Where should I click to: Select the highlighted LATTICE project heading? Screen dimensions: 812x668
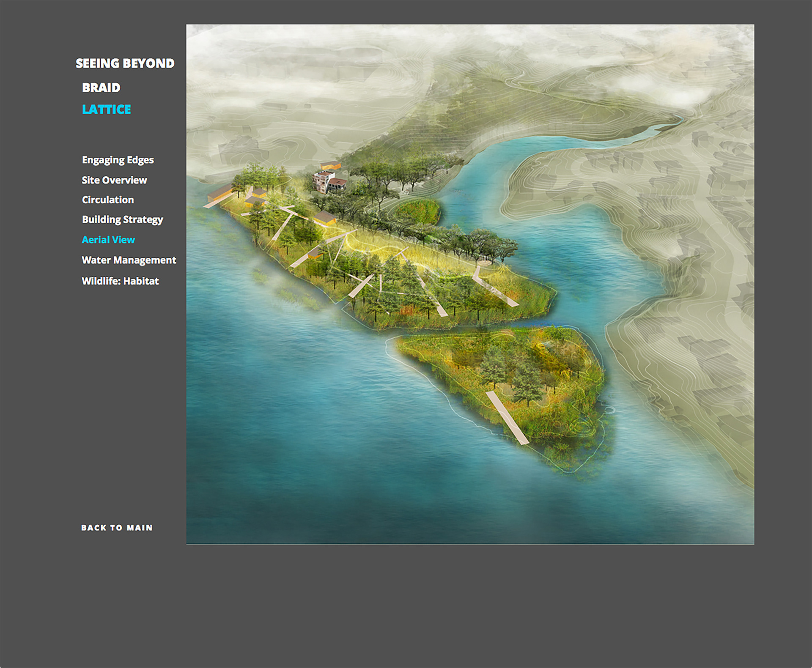click(106, 110)
